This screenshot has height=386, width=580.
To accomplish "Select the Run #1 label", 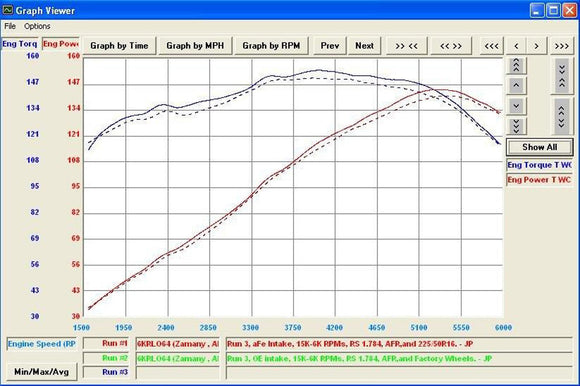I will [x=106, y=343].
